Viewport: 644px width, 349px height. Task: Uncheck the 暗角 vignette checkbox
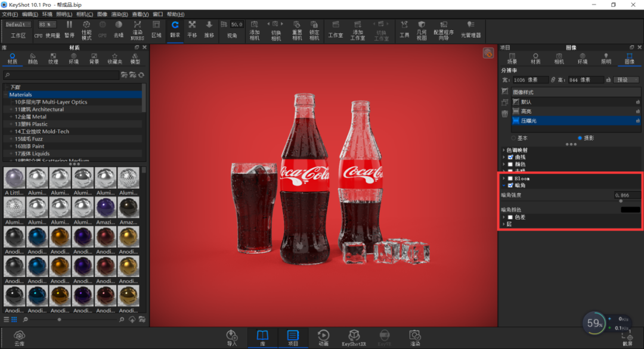[x=510, y=185]
